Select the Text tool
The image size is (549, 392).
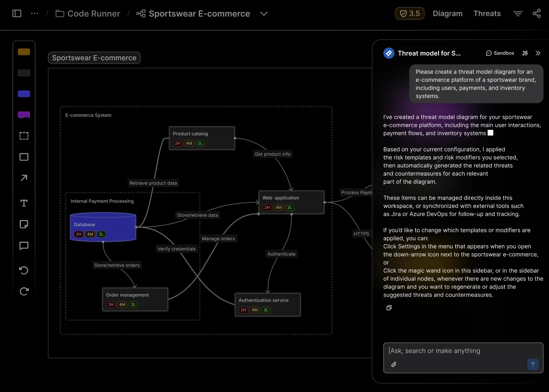pos(24,203)
